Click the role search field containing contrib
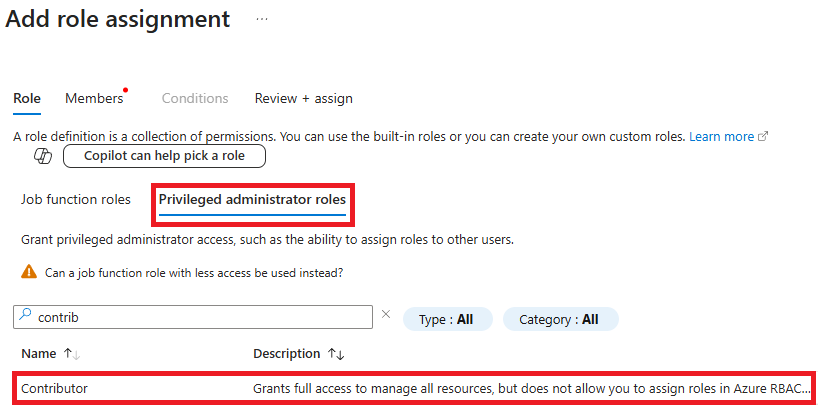 click(x=193, y=317)
